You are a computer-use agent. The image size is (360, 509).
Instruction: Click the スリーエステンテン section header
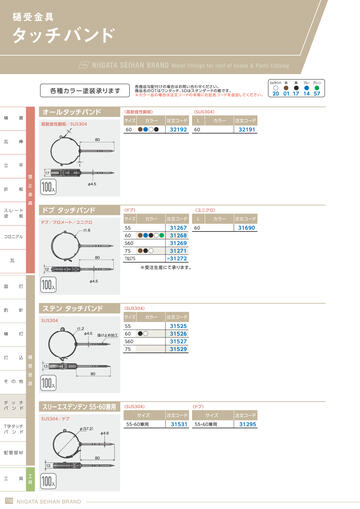click(x=79, y=407)
